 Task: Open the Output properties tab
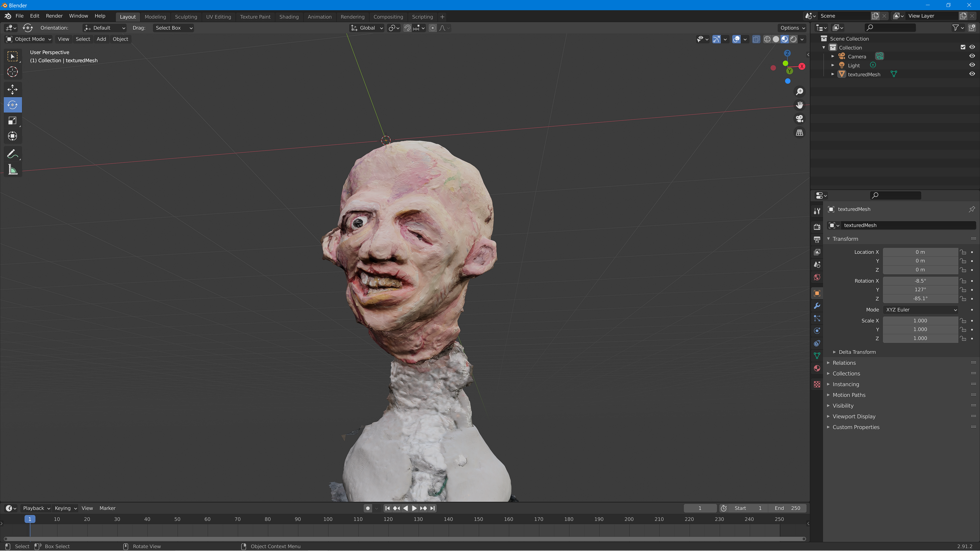(817, 240)
